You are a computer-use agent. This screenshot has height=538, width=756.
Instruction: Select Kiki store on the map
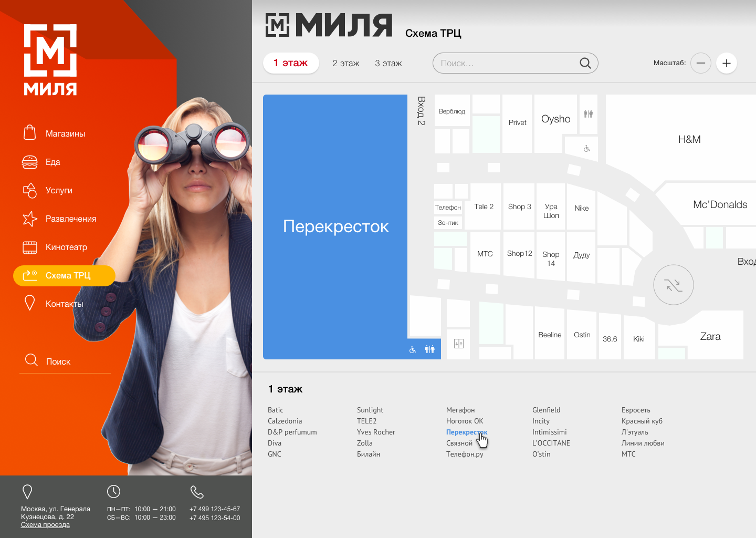click(639, 339)
